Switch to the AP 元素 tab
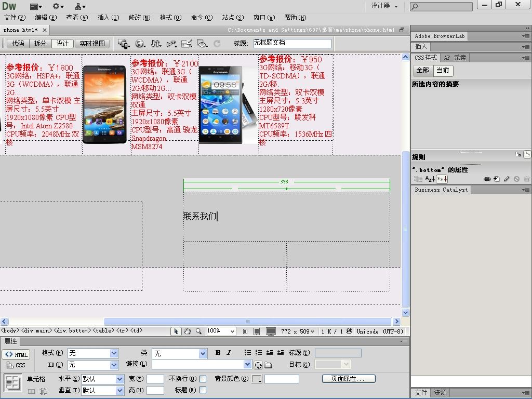 pos(455,58)
